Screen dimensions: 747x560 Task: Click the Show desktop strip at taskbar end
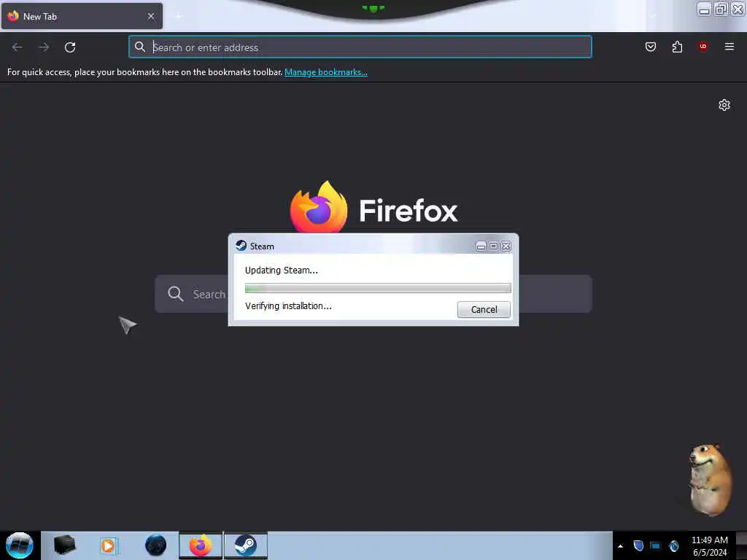(741, 545)
